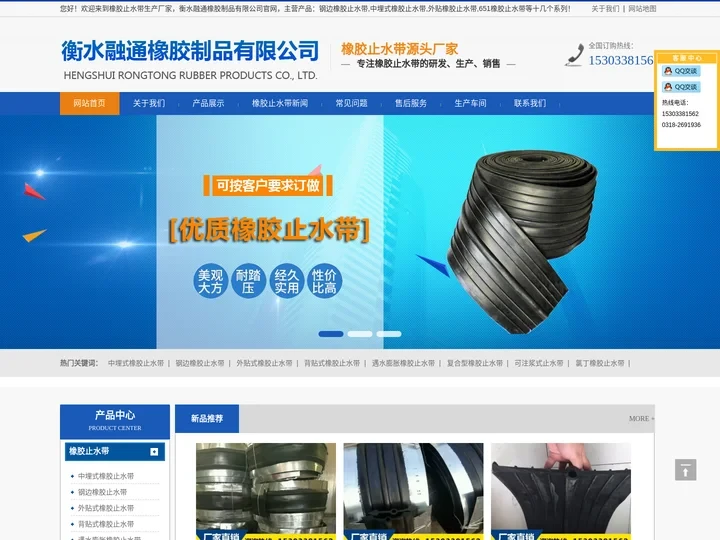The image size is (720, 540).
Task: Click the 关于我们 link in top bar
Action: (605, 8)
